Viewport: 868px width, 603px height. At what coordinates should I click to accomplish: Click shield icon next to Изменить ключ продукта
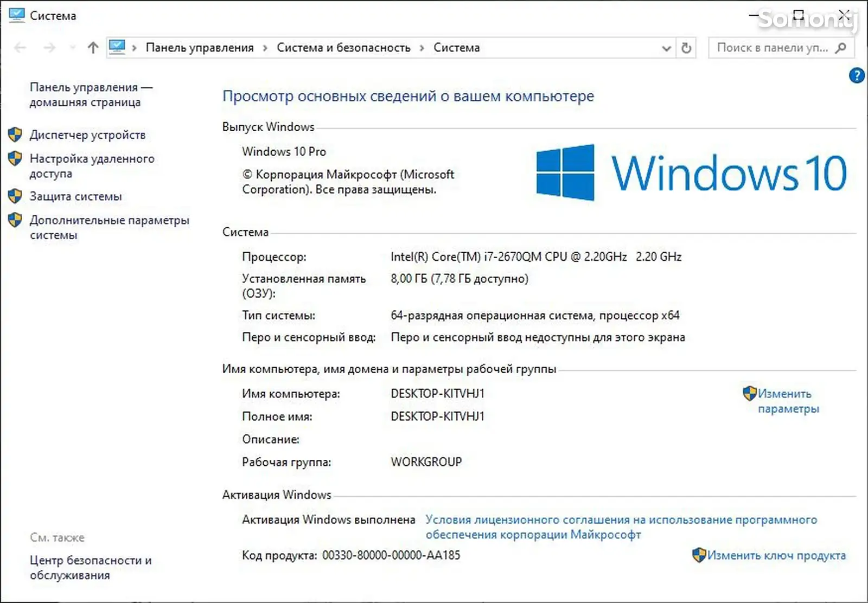pos(699,555)
